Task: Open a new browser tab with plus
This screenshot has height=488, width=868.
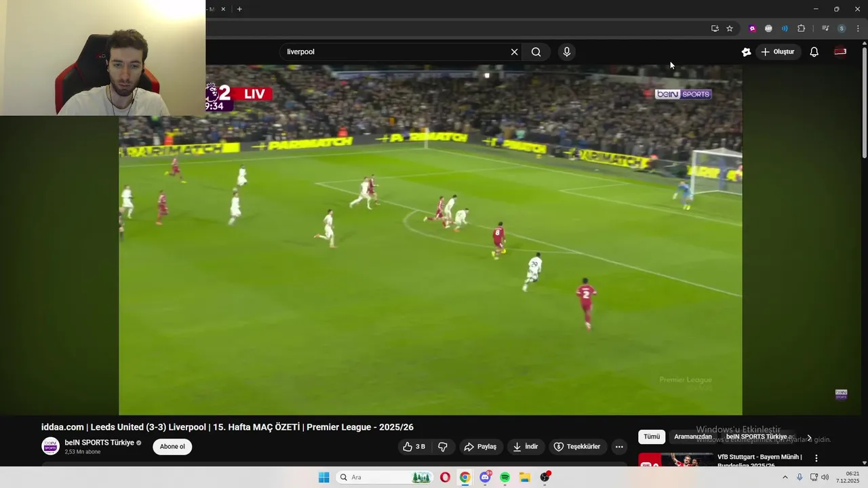Action: tap(239, 9)
